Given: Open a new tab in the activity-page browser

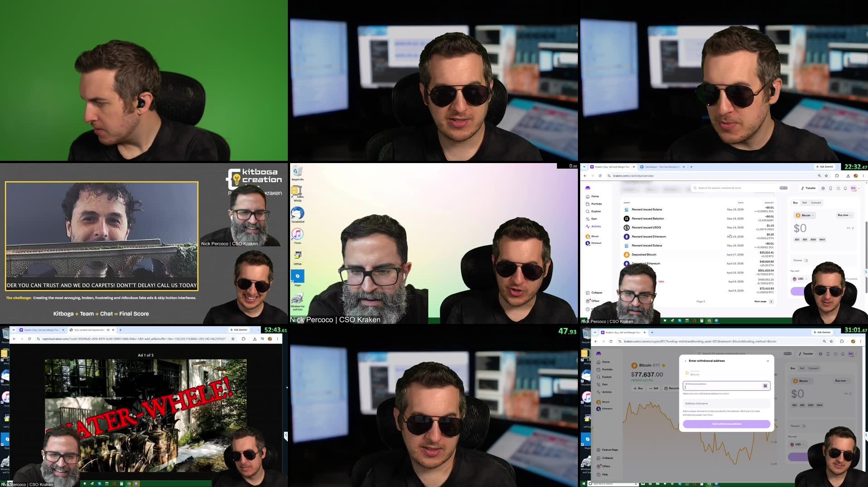Looking at the screenshot, I should click(691, 167).
